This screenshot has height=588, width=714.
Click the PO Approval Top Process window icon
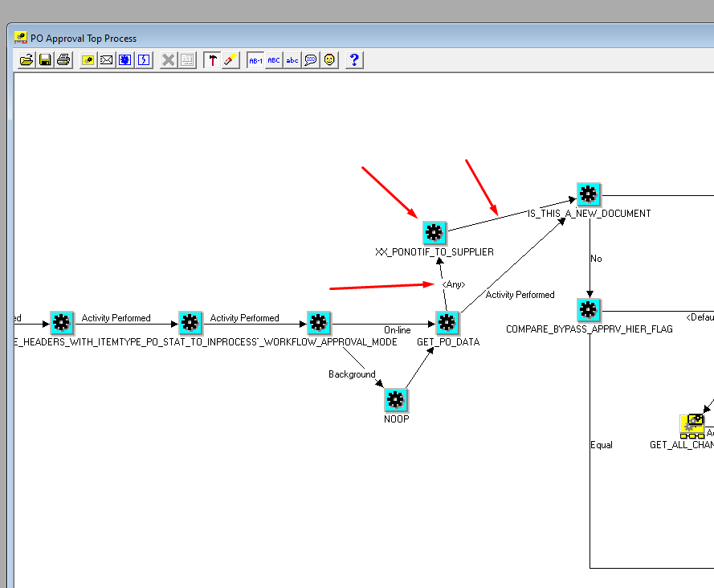pyautogui.click(x=21, y=38)
